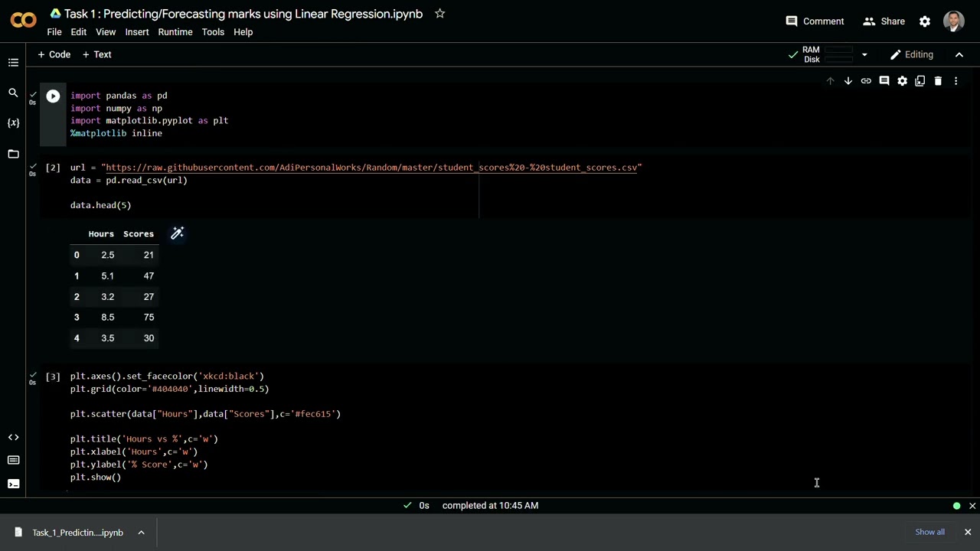Expand the downloaded file options chevron

tap(141, 533)
